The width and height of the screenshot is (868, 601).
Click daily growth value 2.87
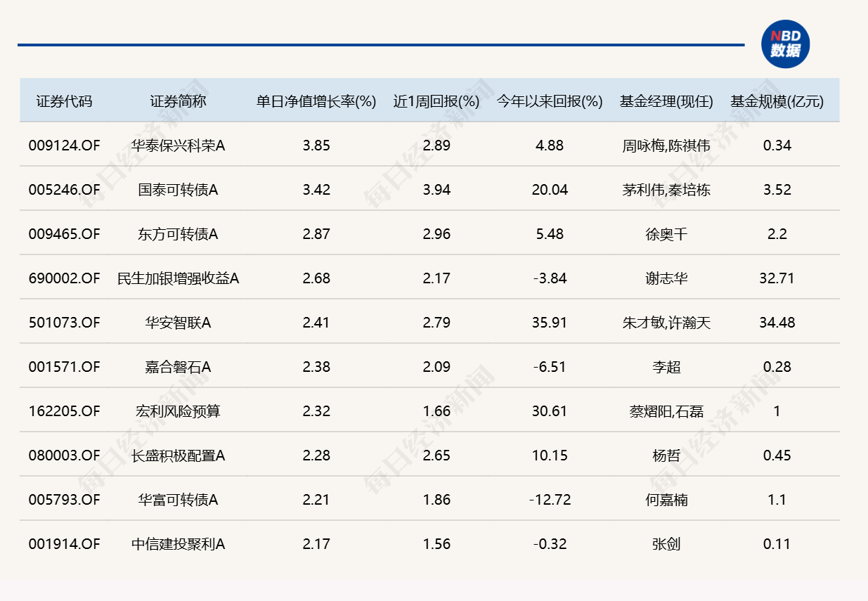click(x=316, y=234)
